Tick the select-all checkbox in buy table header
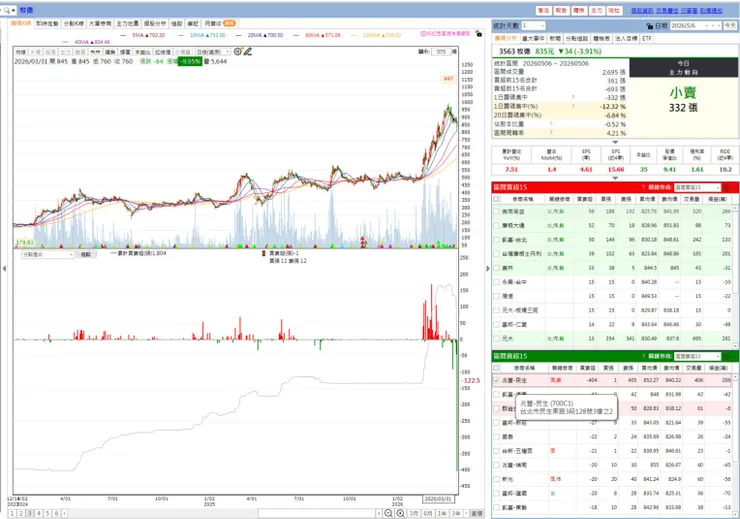Image resolution: width=740 pixels, height=519 pixels. point(496,199)
